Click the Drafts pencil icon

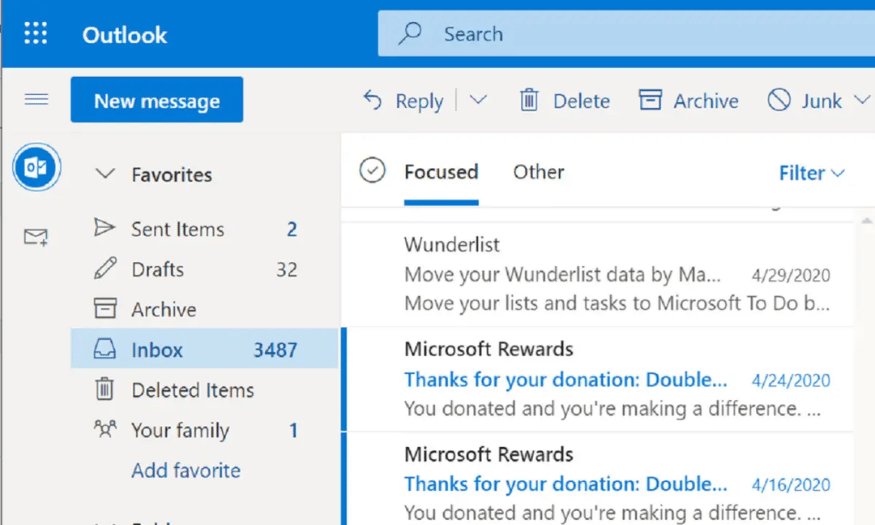coord(105,268)
